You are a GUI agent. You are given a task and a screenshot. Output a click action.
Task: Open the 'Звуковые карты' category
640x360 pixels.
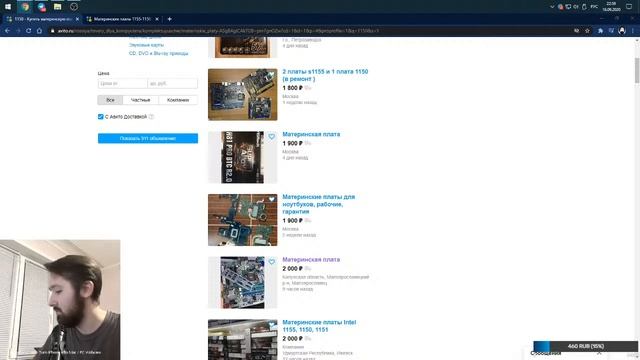(x=146, y=45)
